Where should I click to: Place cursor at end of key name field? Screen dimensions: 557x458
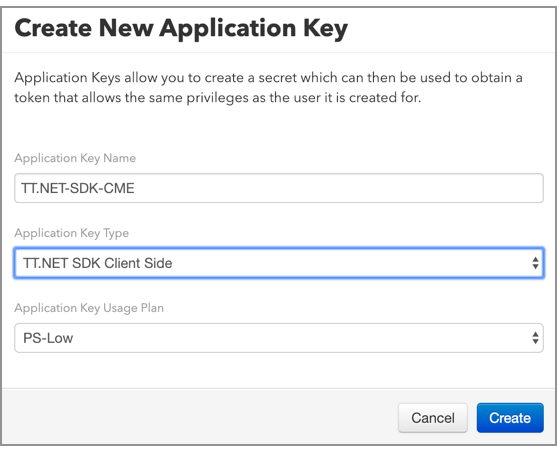tap(337, 188)
